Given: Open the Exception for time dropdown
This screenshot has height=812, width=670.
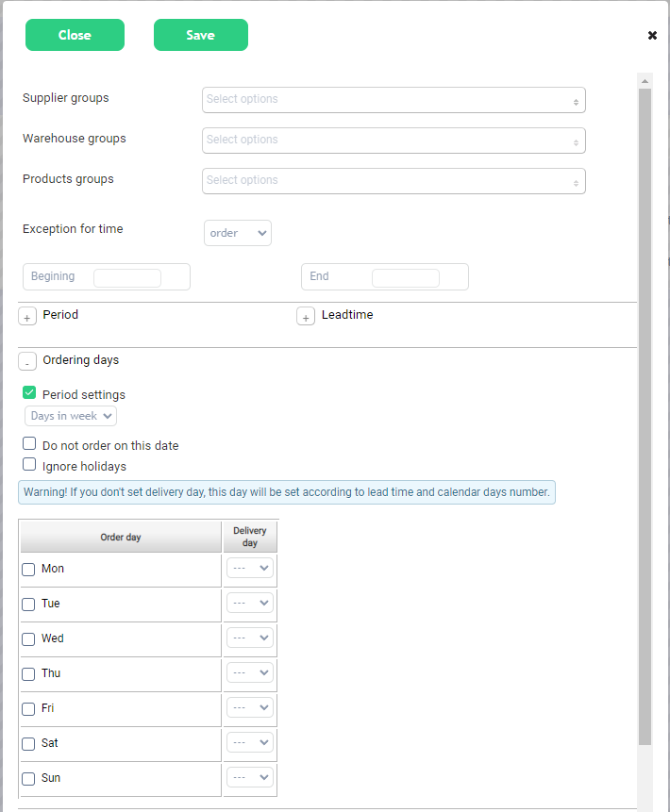Looking at the screenshot, I should 238,233.
